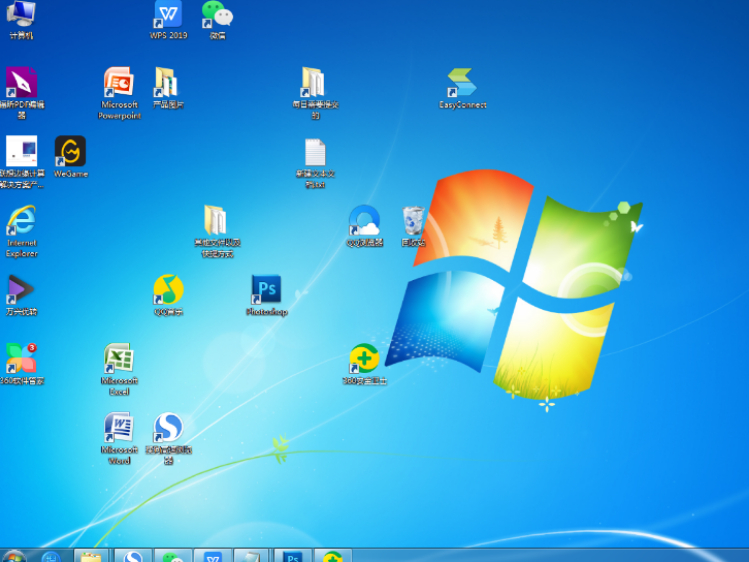Launch the EasyConnect shortcut

[462, 88]
